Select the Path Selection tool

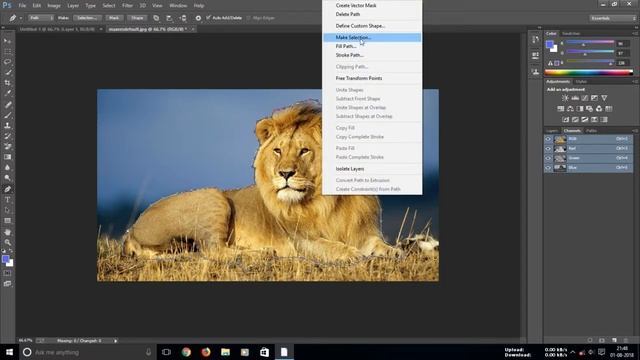tap(7, 210)
